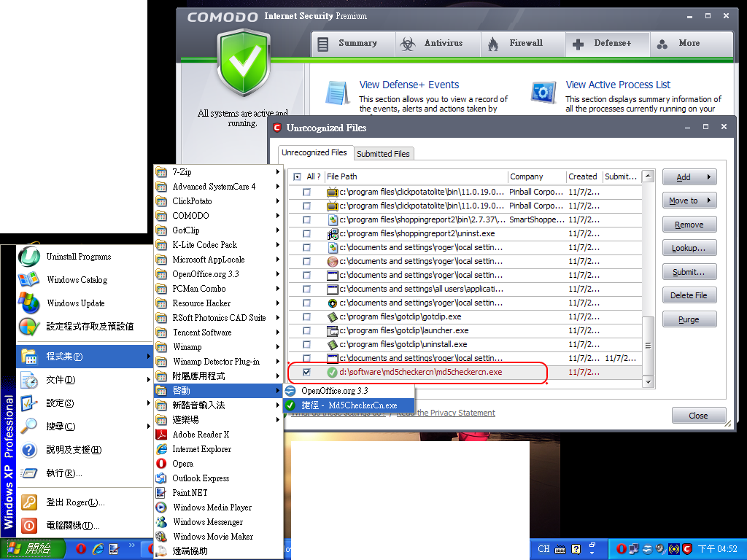This screenshot has height=560, width=747.
Task: Click the md5checkercn.exe green check icon
Action: [x=333, y=373]
